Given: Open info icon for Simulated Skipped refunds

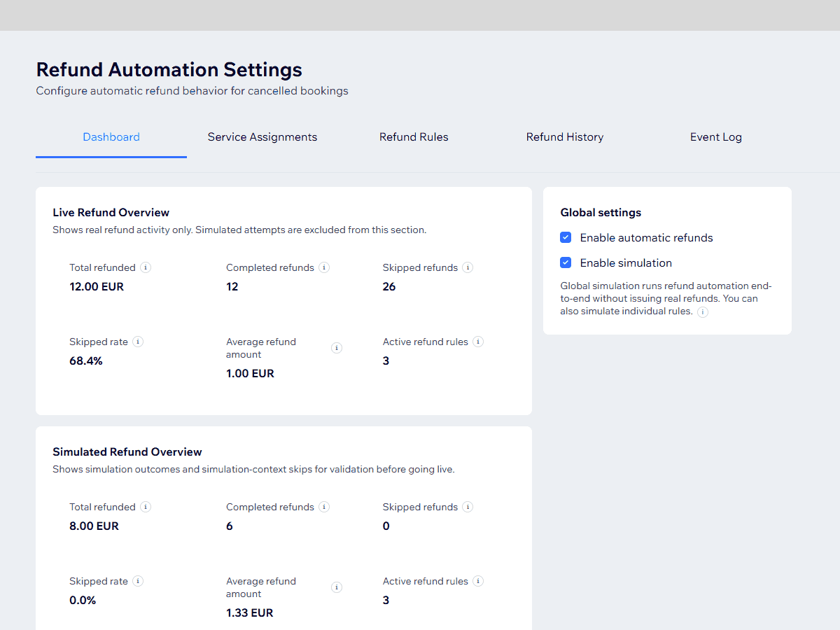Looking at the screenshot, I should [468, 507].
